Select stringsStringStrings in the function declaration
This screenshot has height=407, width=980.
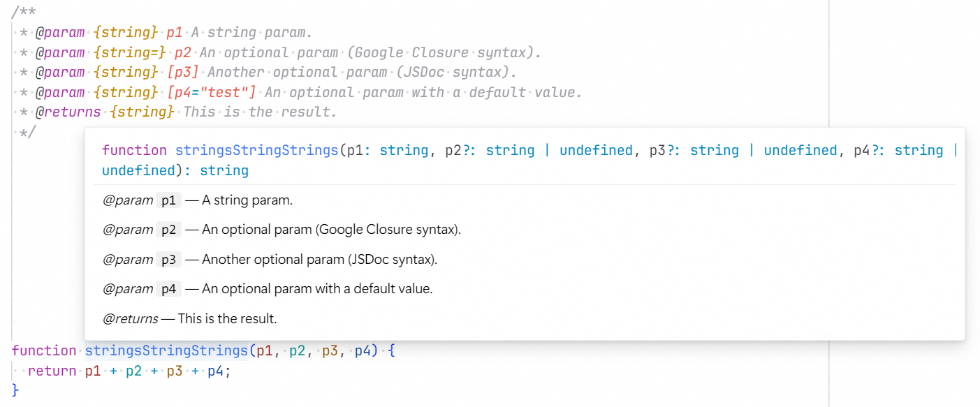166,350
